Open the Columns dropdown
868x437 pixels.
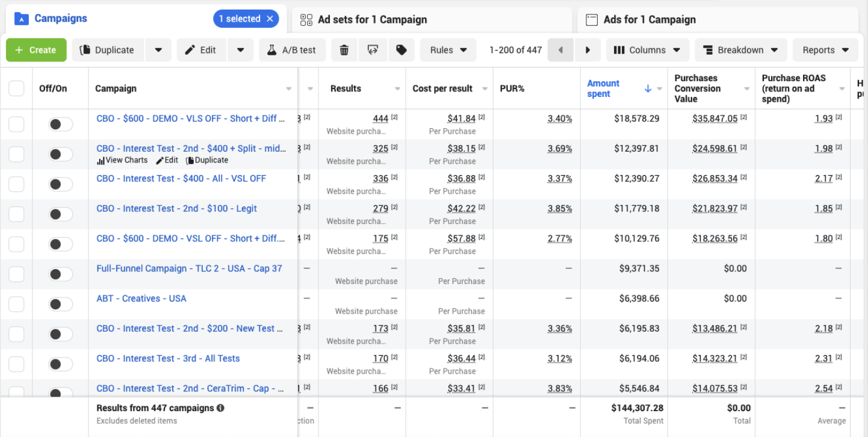(647, 50)
